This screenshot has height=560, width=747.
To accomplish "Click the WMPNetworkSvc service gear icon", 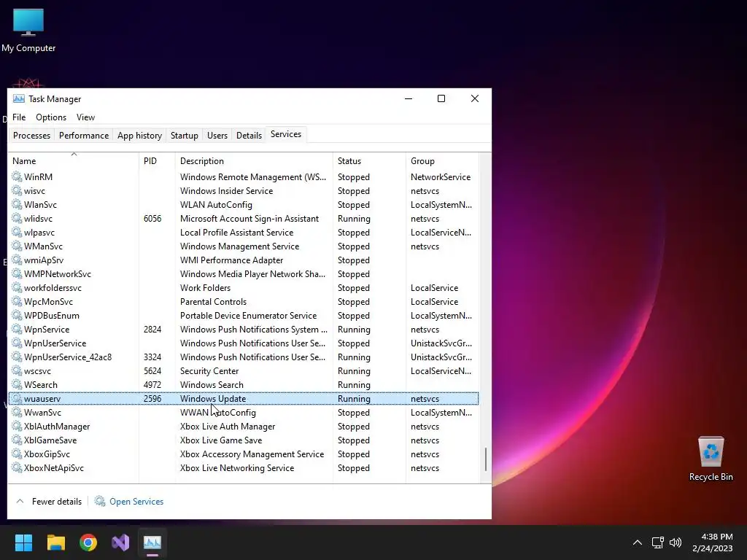I will pos(17,274).
